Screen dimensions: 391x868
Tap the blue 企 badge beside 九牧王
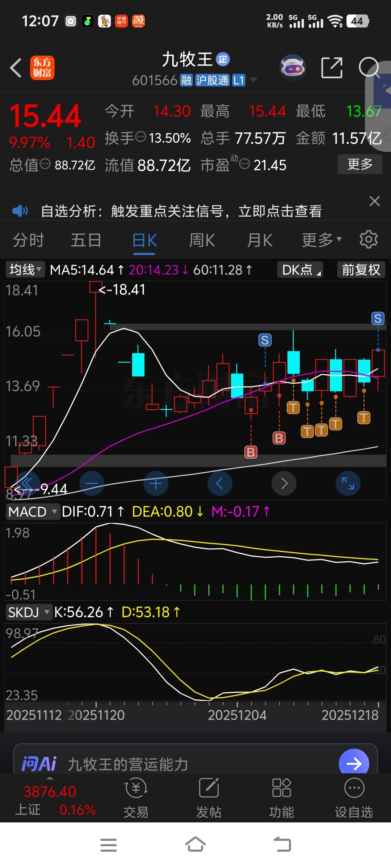[223, 59]
